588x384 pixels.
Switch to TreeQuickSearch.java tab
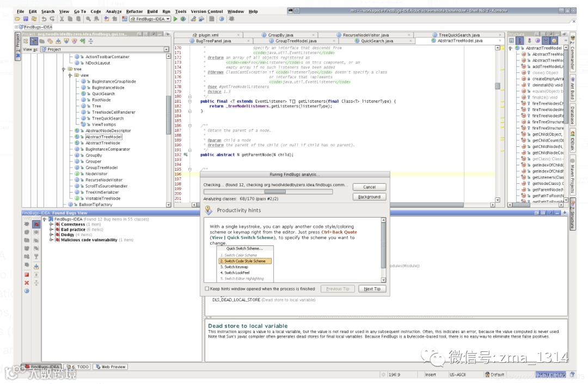[459, 35]
